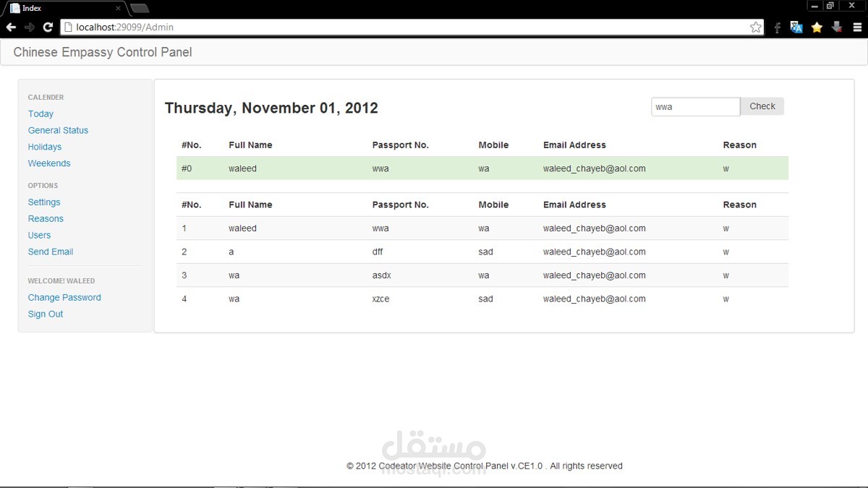Click Full Name header of upper table
Image resolution: width=868 pixels, height=488 pixels.
coord(250,145)
